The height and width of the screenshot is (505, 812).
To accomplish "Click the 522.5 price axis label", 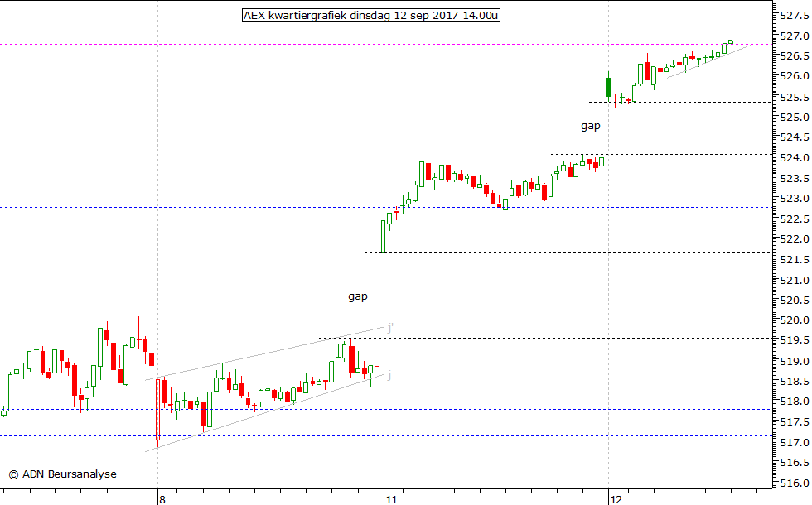I will [x=795, y=219].
